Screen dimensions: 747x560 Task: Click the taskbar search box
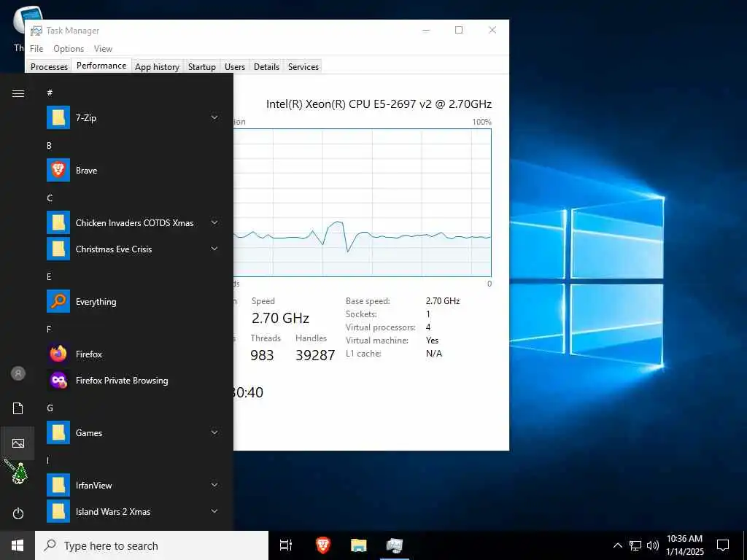[x=152, y=545]
